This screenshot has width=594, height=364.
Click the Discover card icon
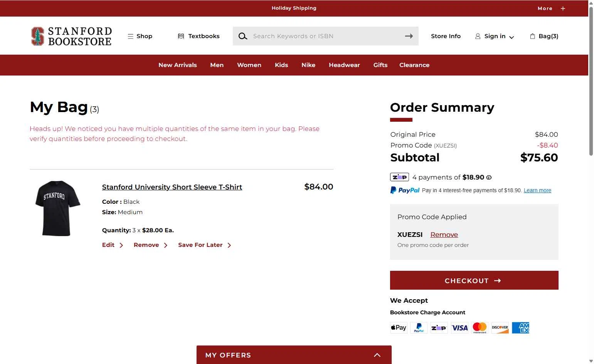[500, 328]
